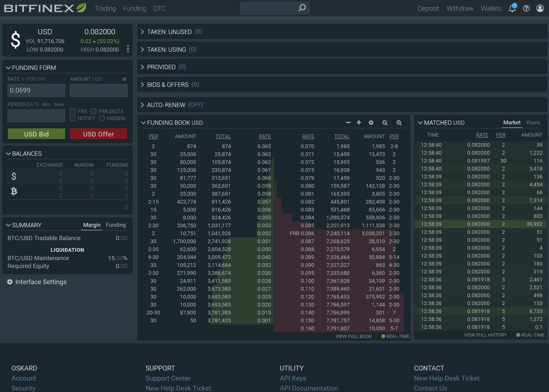Image resolution: width=549 pixels, height=392 pixels.
Task: Open the OTC menu
Action: (160, 8)
